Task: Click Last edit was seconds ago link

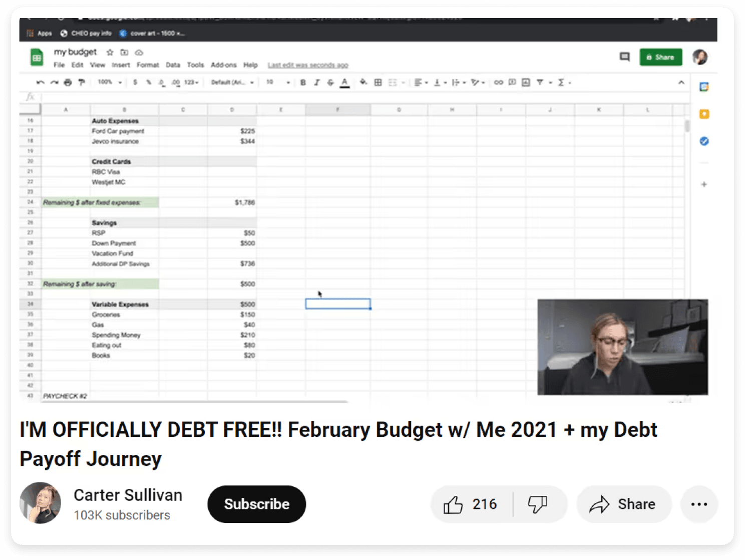Action: 308,65
